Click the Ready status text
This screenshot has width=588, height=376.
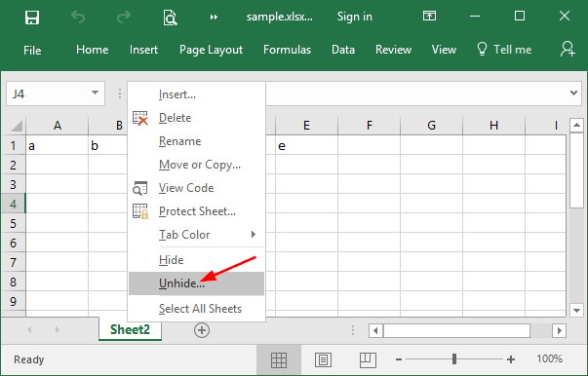(x=29, y=359)
